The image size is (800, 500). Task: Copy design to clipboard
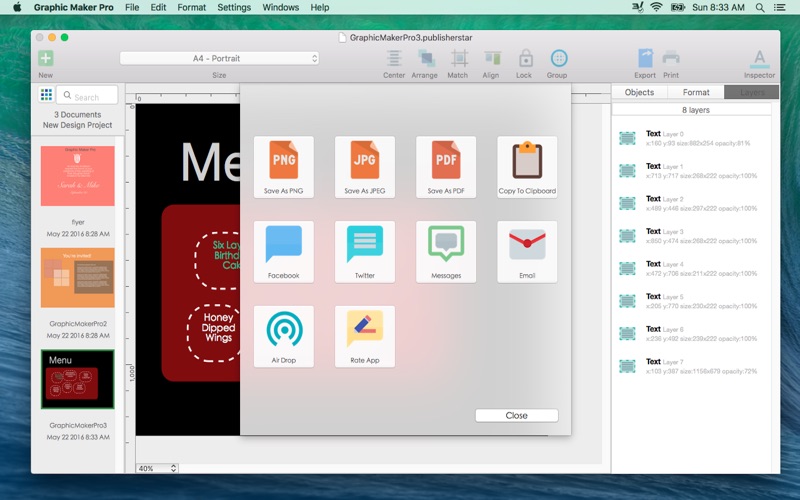[527, 167]
